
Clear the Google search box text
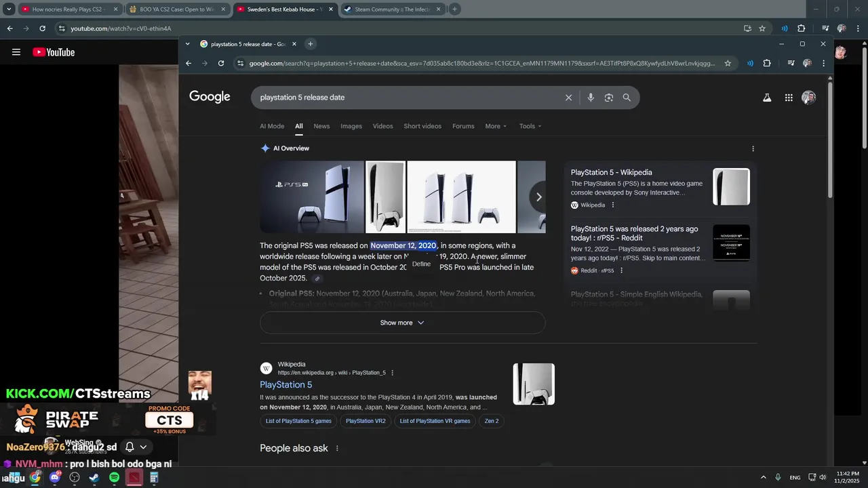pyautogui.click(x=569, y=98)
